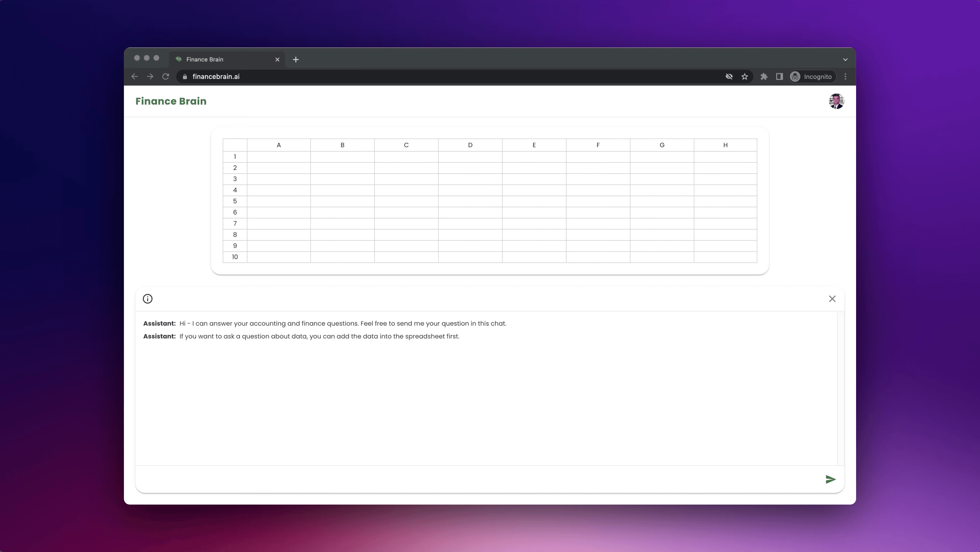Bookmark page with the star icon

point(744,77)
